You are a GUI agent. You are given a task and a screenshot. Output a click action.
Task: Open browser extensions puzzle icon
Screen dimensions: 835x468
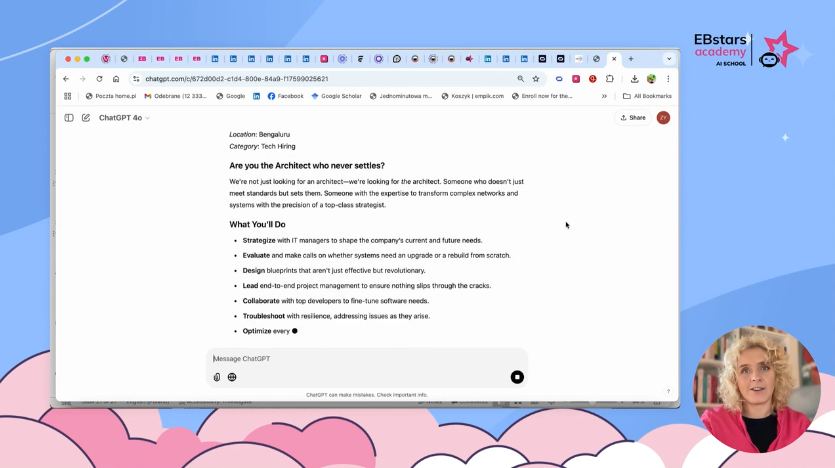610,79
